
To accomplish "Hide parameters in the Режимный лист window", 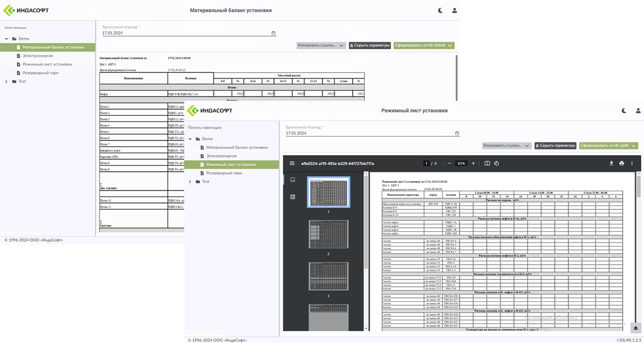I will coord(555,146).
